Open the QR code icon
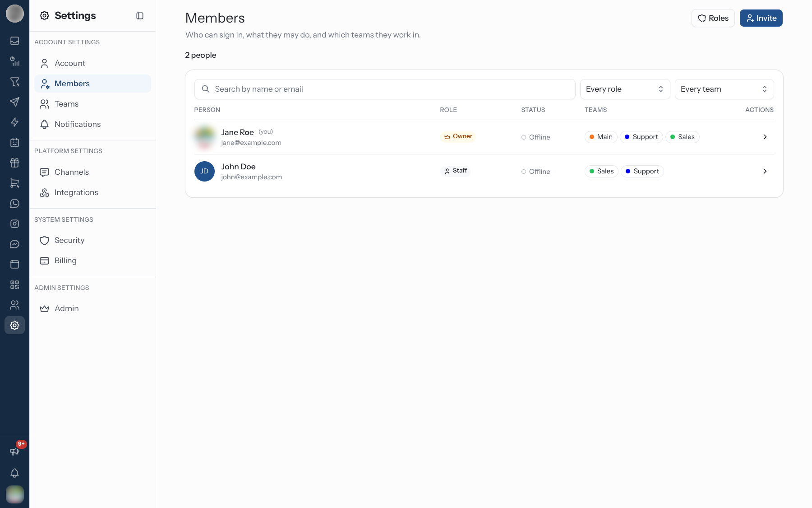This screenshot has height=508, width=812. 14,285
